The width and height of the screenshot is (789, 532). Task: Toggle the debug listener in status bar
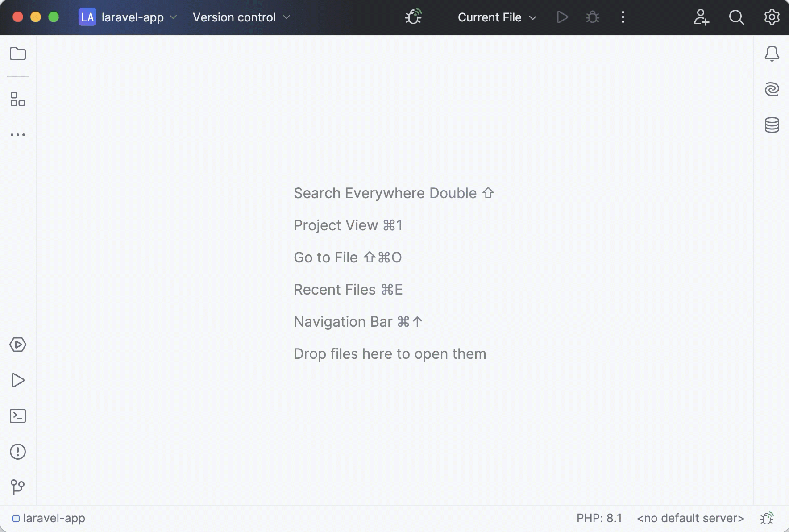point(767,518)
